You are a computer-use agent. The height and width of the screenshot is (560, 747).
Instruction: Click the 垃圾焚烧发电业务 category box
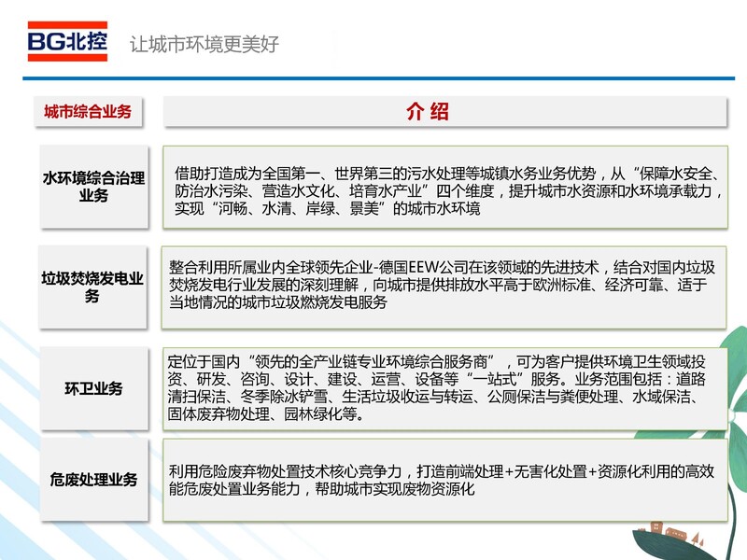click(93, 287)
